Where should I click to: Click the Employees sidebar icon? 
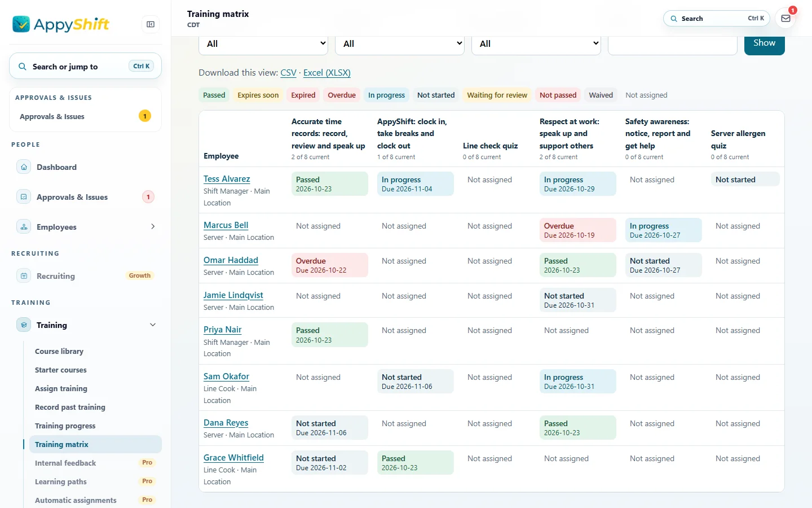(x=24, y=227)
